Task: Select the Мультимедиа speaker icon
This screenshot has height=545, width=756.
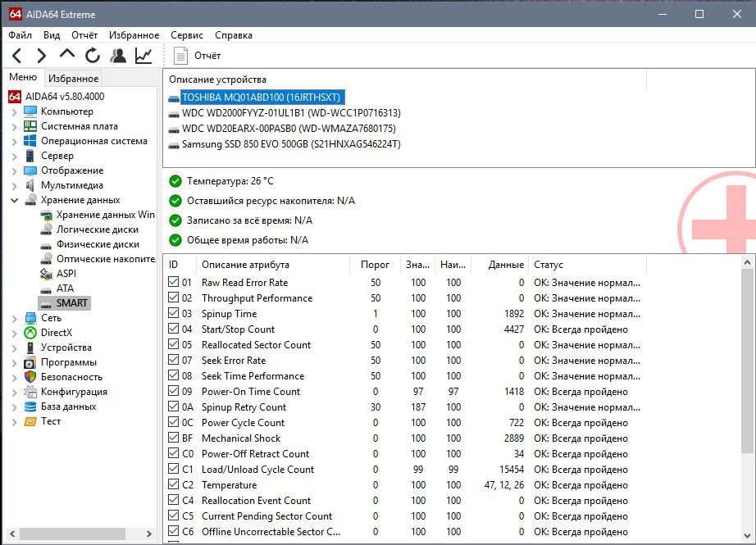Action: tap(30, 185)
